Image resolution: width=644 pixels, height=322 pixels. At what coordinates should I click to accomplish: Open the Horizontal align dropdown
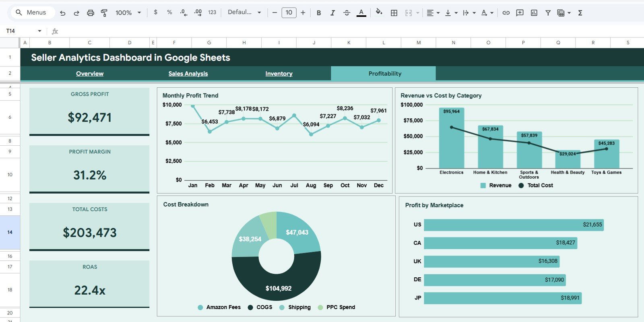(x=433, y=13)
